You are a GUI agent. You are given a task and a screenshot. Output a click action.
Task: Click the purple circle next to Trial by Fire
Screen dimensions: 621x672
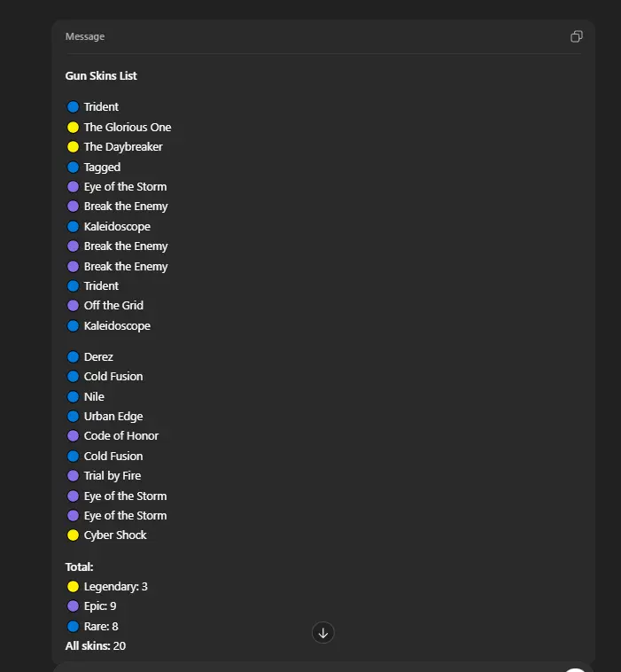click(74, 475)
